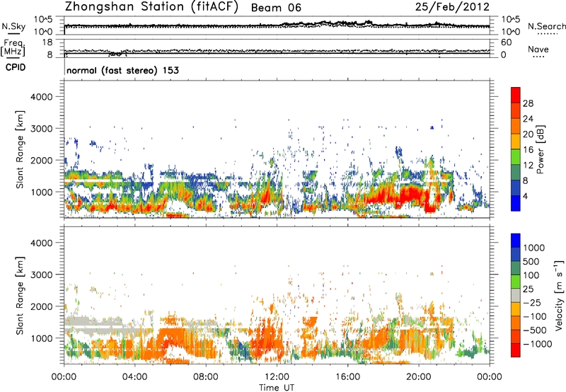Click the "Time UT" axis label

277,388
